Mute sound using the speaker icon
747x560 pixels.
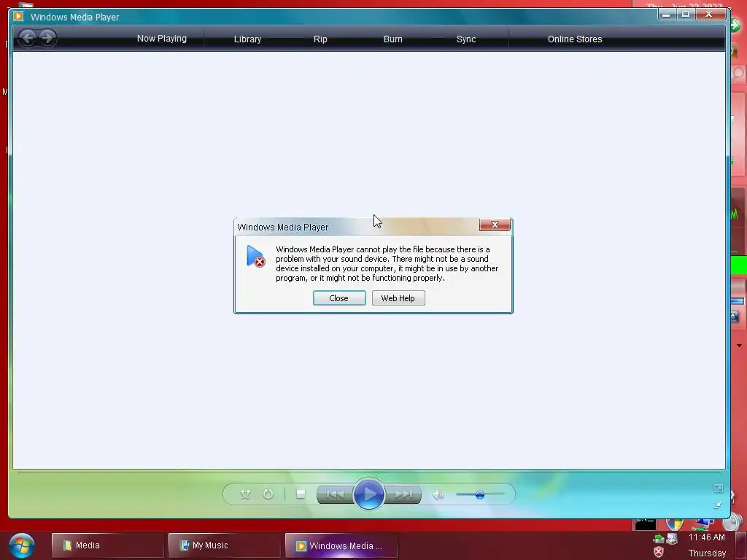[x=438, y=495]
